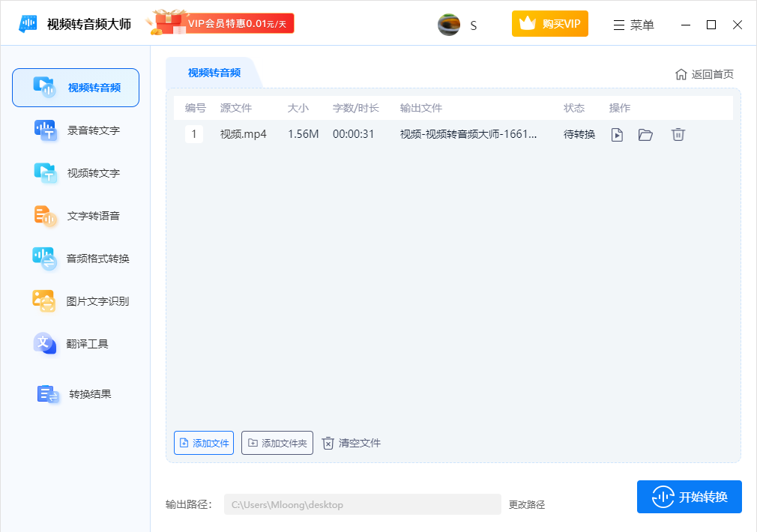The height and width of the screenshot is (532, 757).
Task: Select 视频转文字 in the sidebar
Action: coord(76,173)
